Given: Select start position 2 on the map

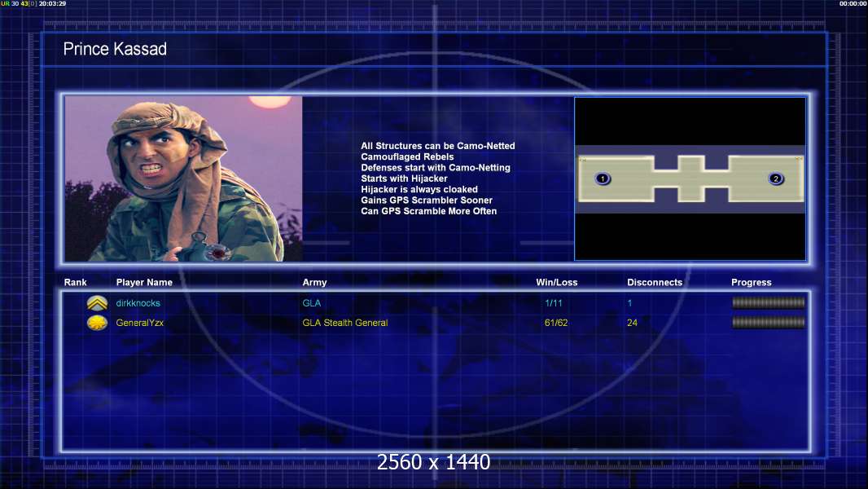Looking at the screenshot, I should tap(775, 178).
